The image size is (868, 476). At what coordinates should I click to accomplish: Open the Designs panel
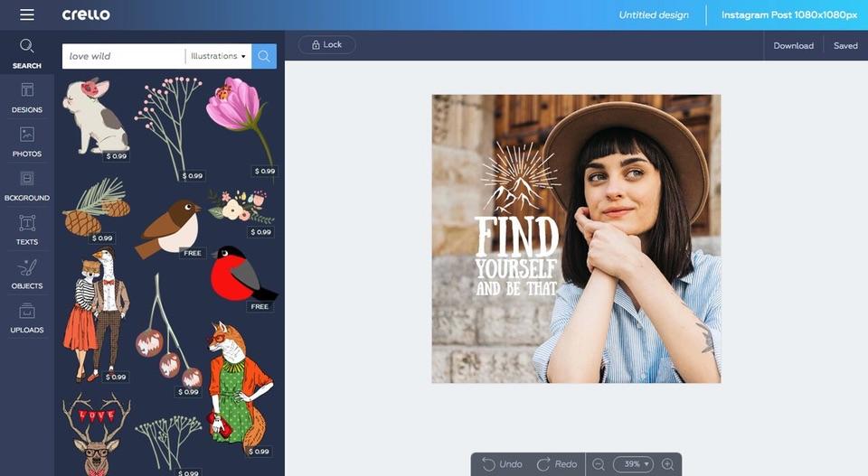(27, 98)
